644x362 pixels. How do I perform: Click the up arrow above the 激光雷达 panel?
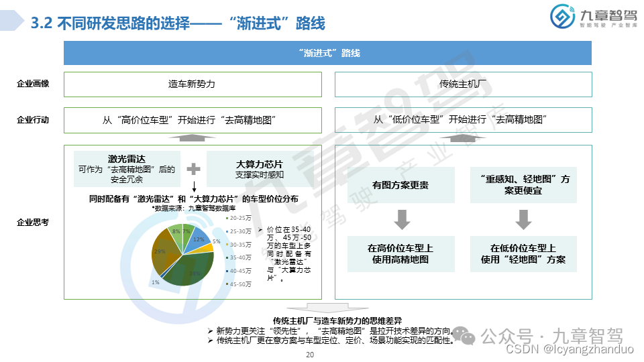(193, 138)
